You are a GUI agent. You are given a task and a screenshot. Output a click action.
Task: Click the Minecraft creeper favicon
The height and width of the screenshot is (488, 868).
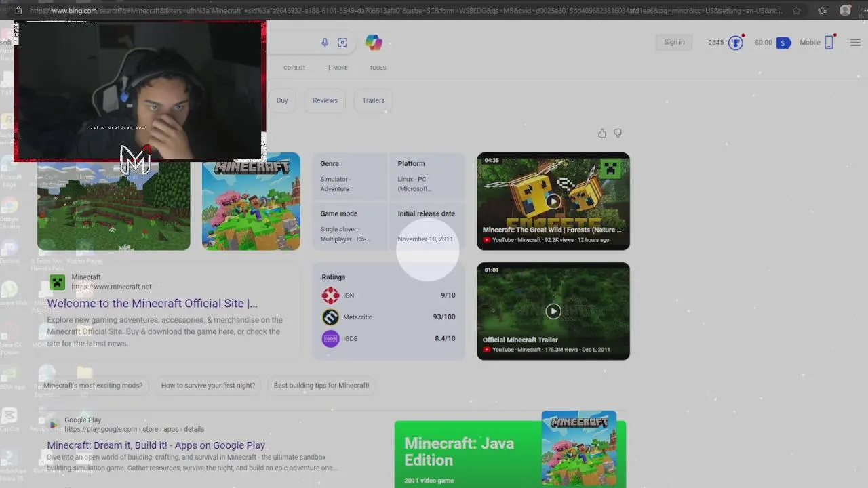coord(57,282)
